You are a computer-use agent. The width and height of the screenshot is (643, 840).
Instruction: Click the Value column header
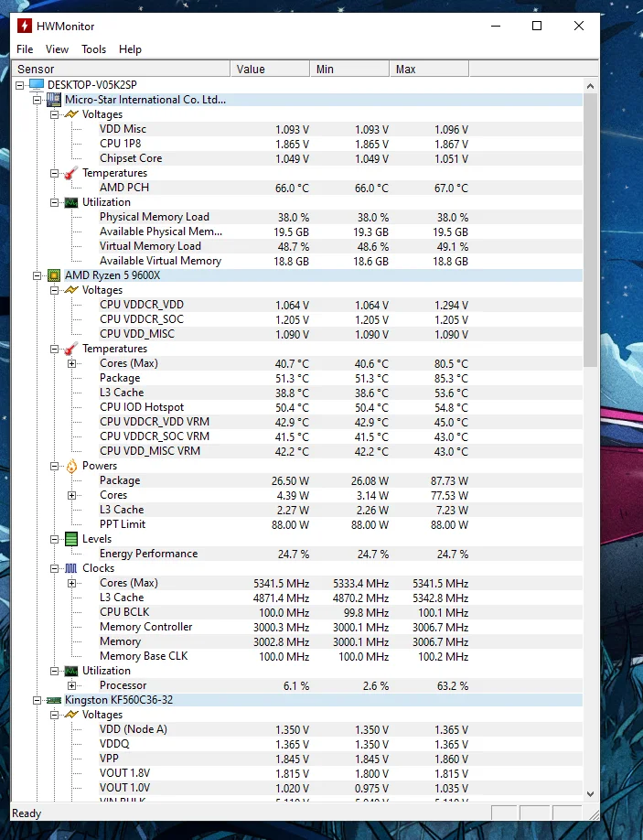click(x=270, y=70)
